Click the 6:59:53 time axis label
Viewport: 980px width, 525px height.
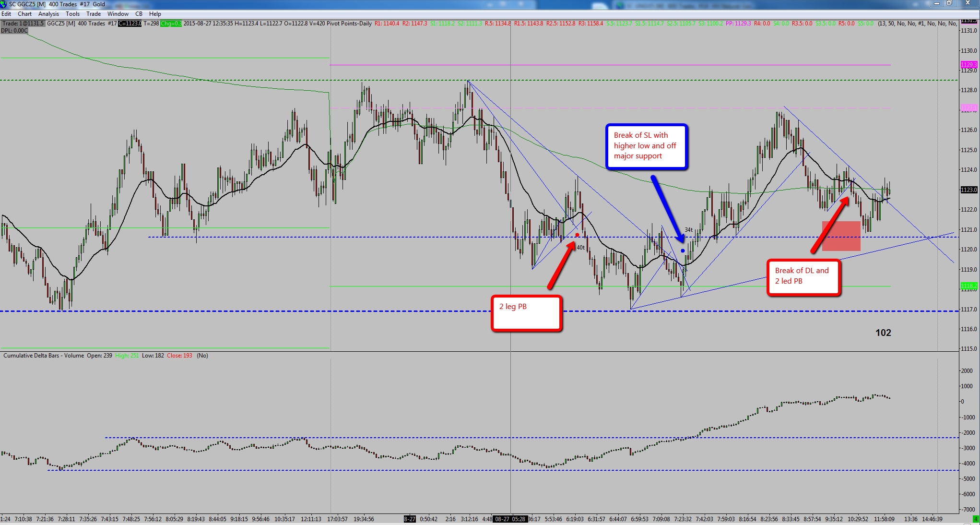coord(639,519)
